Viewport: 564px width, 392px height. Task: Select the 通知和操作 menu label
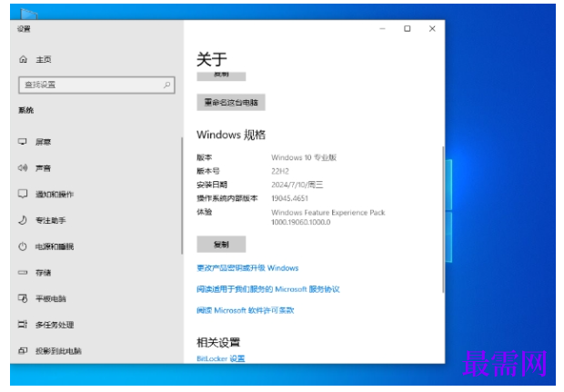[55, 195]
